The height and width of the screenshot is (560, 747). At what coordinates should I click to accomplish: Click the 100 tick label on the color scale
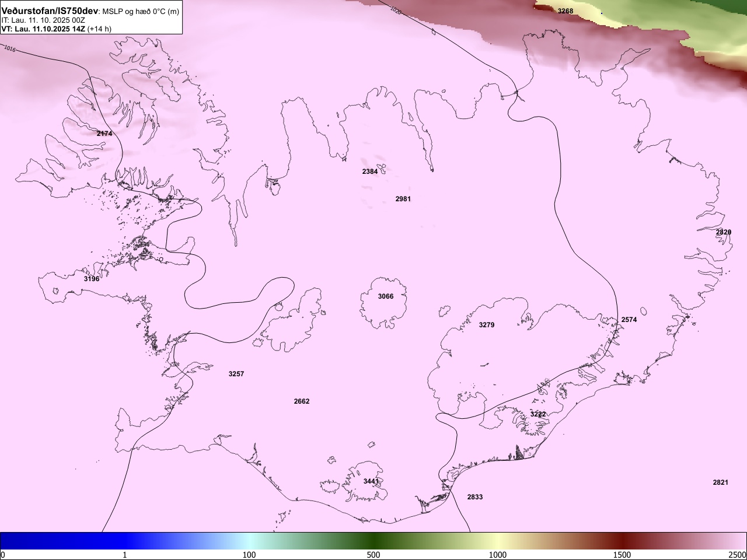click(249, 554)
